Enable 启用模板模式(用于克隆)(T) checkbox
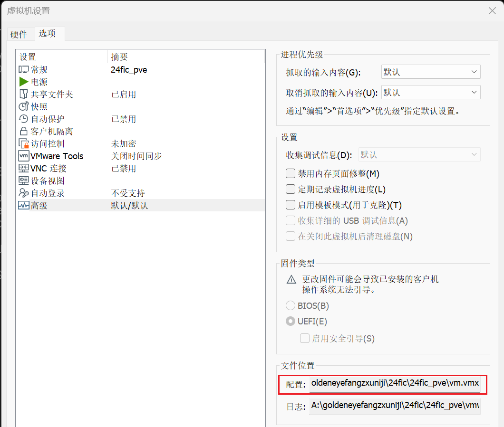Screen dimensions: 504x427 291,205
